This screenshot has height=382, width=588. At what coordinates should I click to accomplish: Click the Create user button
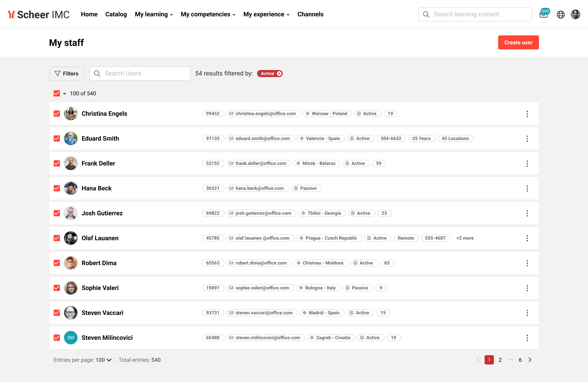[x=518, y=43]
